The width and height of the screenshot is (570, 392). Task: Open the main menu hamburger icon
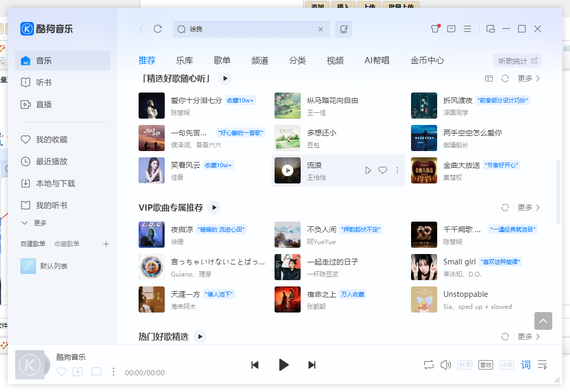tap(468, 29)
